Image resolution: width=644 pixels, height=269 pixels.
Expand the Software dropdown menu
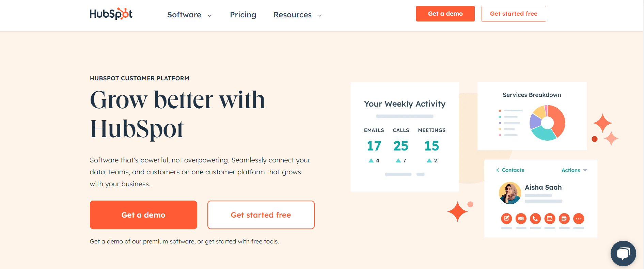click(189, 15)
